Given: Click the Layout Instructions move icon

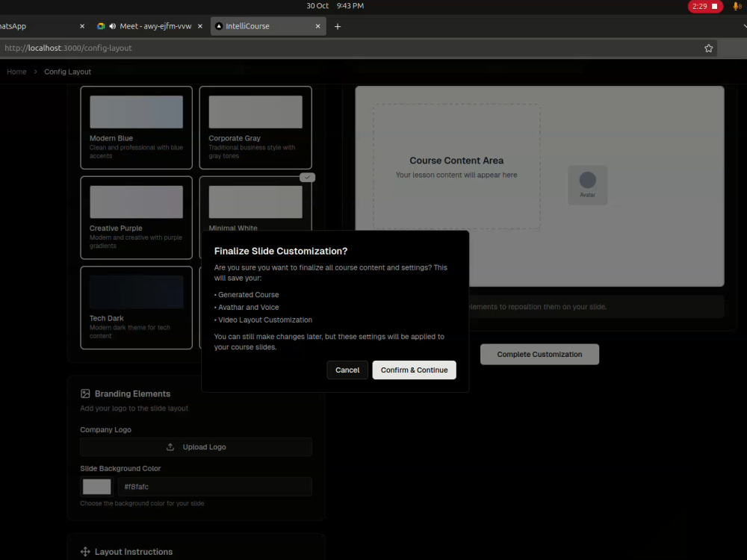Looking at the screenshot, I should (x=85, y=552).
